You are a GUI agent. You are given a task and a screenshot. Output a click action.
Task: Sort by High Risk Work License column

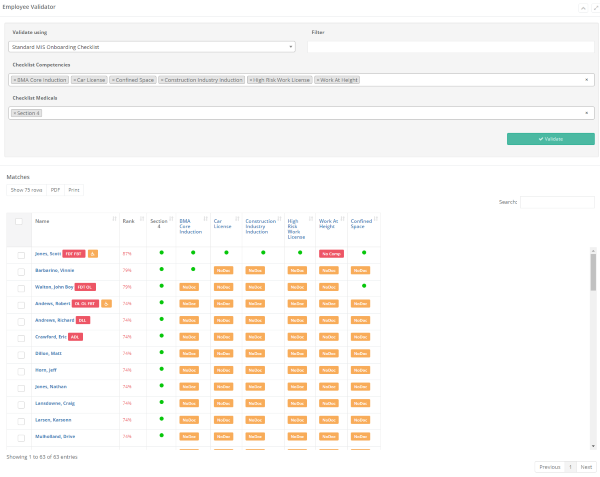pos(311,219)
